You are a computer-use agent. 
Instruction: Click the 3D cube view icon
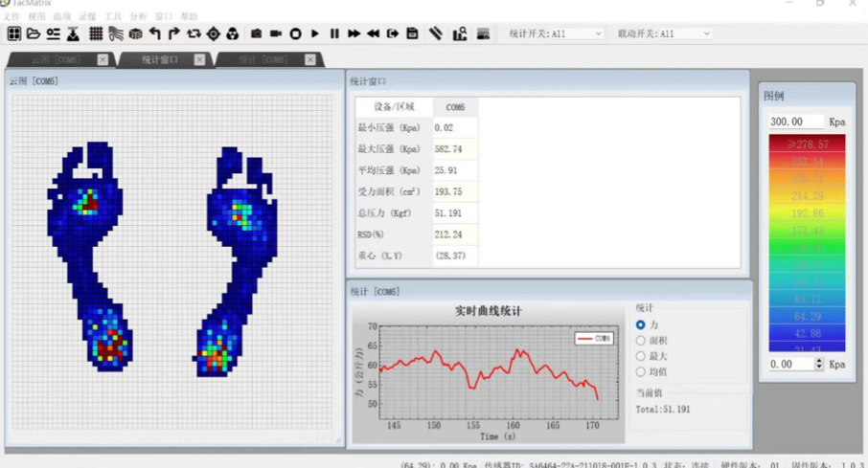point(135,33)
